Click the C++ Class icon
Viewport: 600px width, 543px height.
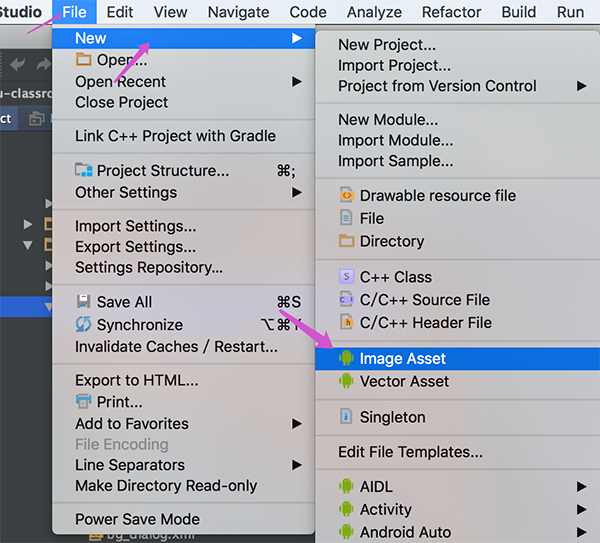(346, 276)
